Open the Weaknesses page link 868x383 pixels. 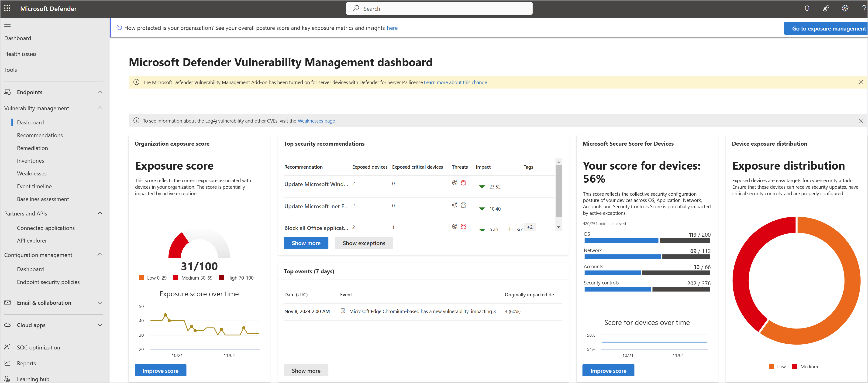(316, 121)
